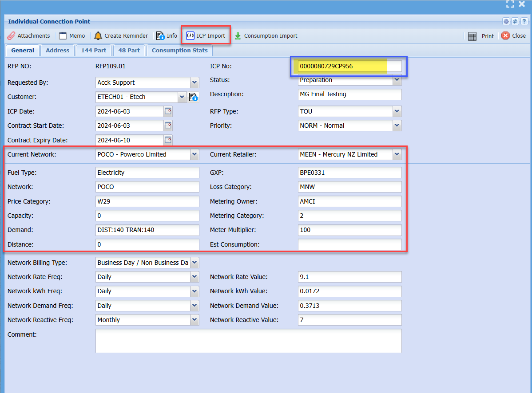Viewport: 532px width, 393px height.
Task: Click the customer info icon beside Etech
Action: point(193,97)
